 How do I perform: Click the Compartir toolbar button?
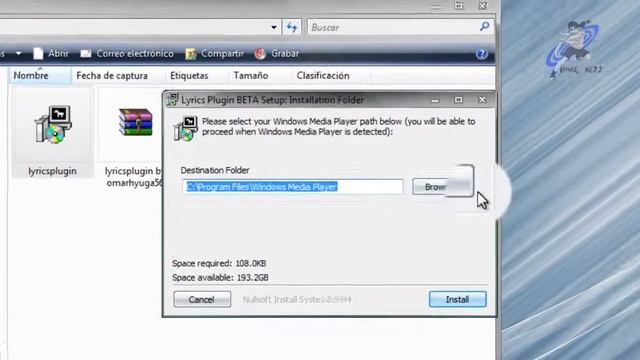(214, 53)
